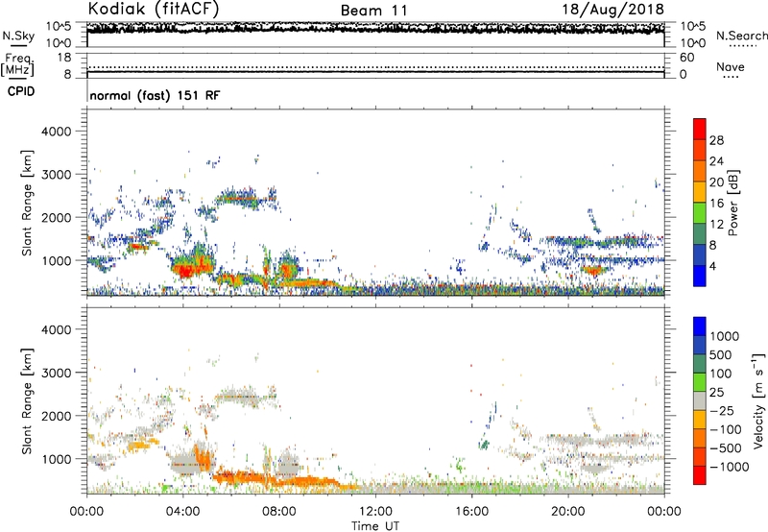
Task: Select the "18" frequency tick label
Action: click(x=64, y=58)
